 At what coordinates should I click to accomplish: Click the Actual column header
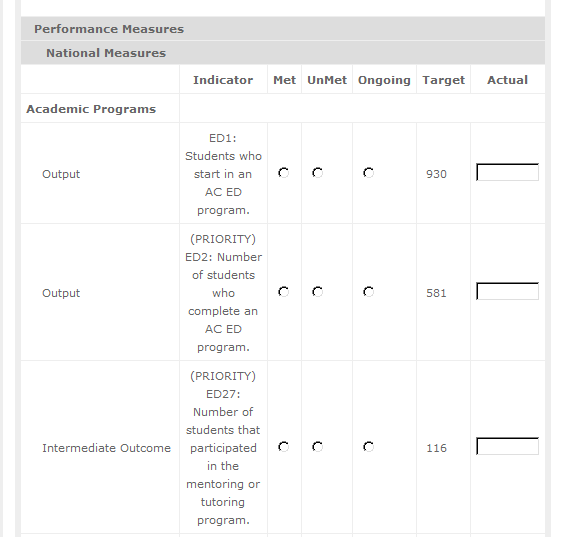507,80
